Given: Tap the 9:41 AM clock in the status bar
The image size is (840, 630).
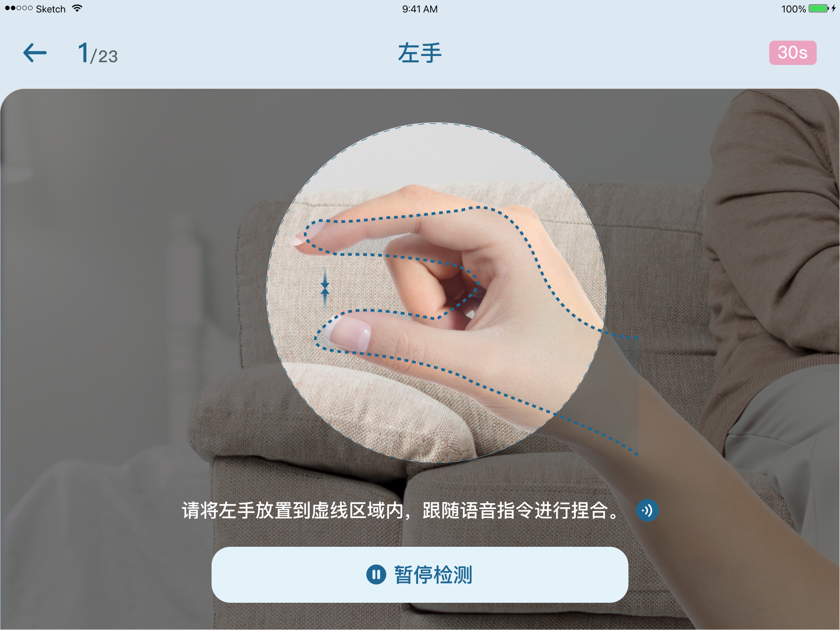Looking at the screenshot, I should tap(420, 9).
